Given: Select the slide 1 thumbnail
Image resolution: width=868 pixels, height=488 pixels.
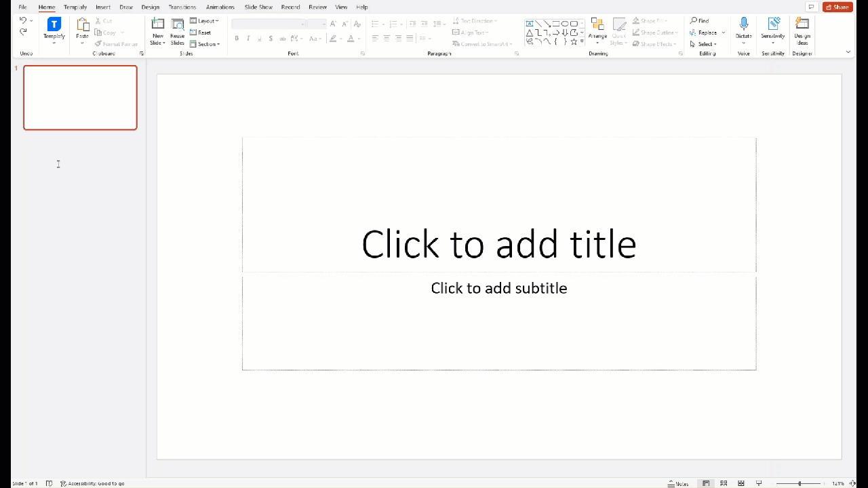Looking at the screenshot, I should 80,98.
